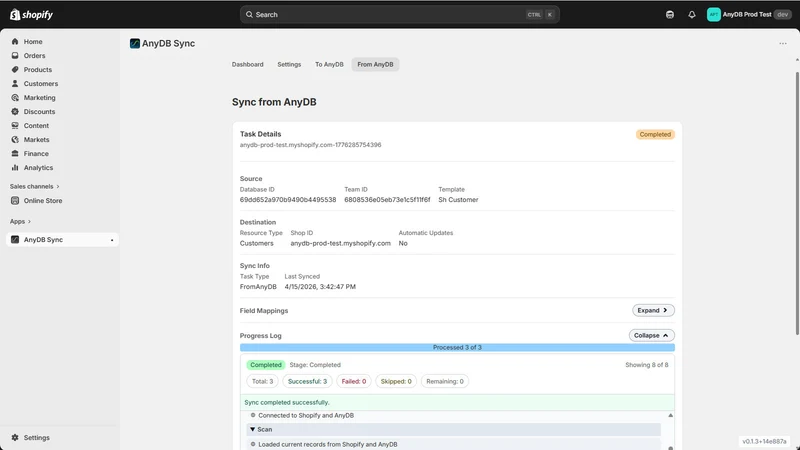This screenshot has width=800, height=450.
Task: Select the From AnyDB tab
Action: 375,64
